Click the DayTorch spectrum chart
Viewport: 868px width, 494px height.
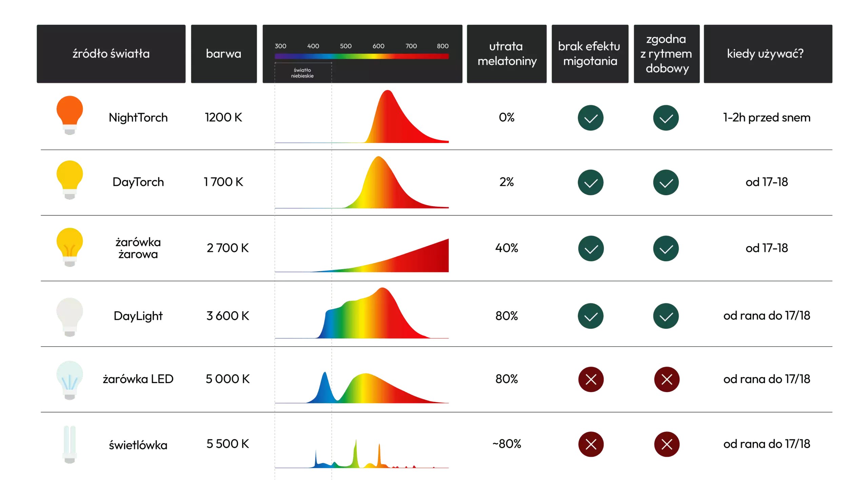361,182
